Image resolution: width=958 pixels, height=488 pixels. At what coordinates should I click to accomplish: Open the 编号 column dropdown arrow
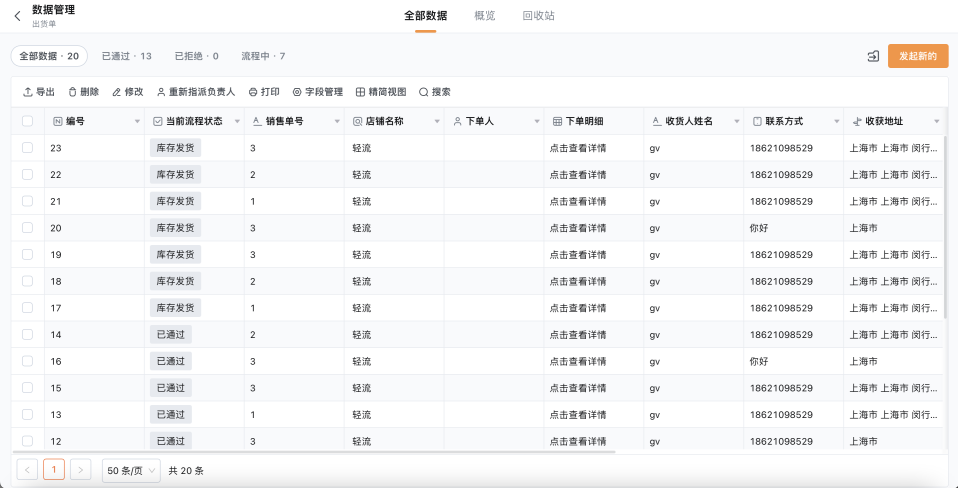click(137, 122)
